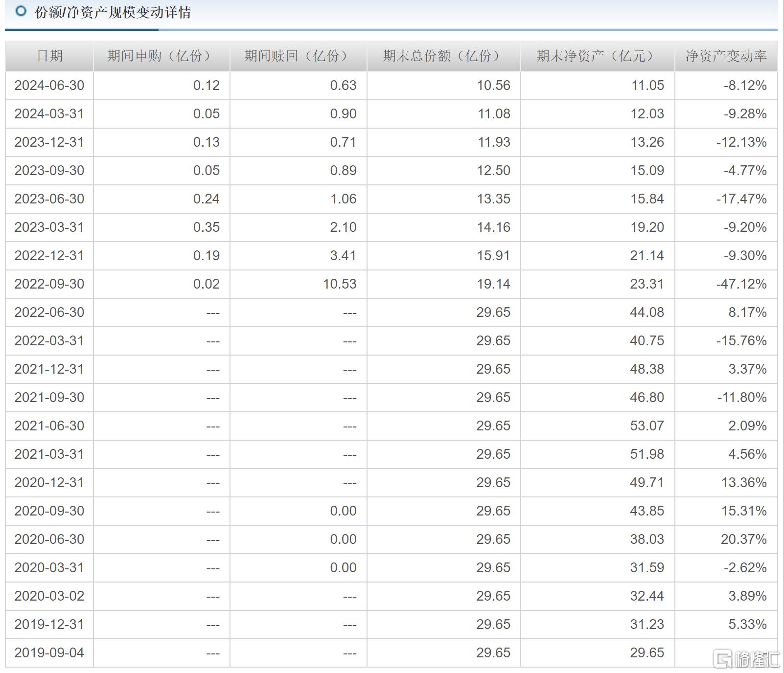Viewport: 784px width, 673px height.
Task: Select date cell 2023-03-31
Action: pos(49,227)
